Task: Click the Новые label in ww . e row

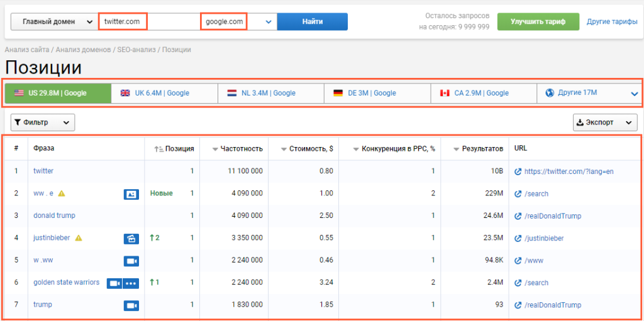Action: coord(162,193)
